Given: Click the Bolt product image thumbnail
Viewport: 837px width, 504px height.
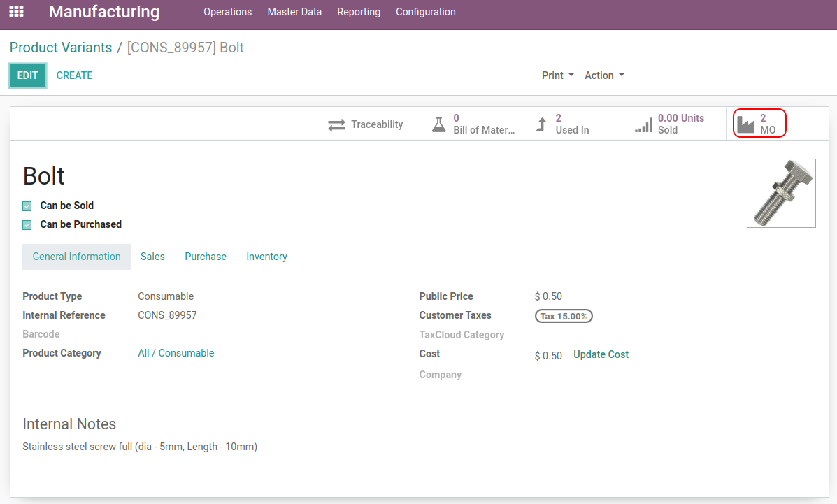Looking at the screenshot, I should (780, 193).
